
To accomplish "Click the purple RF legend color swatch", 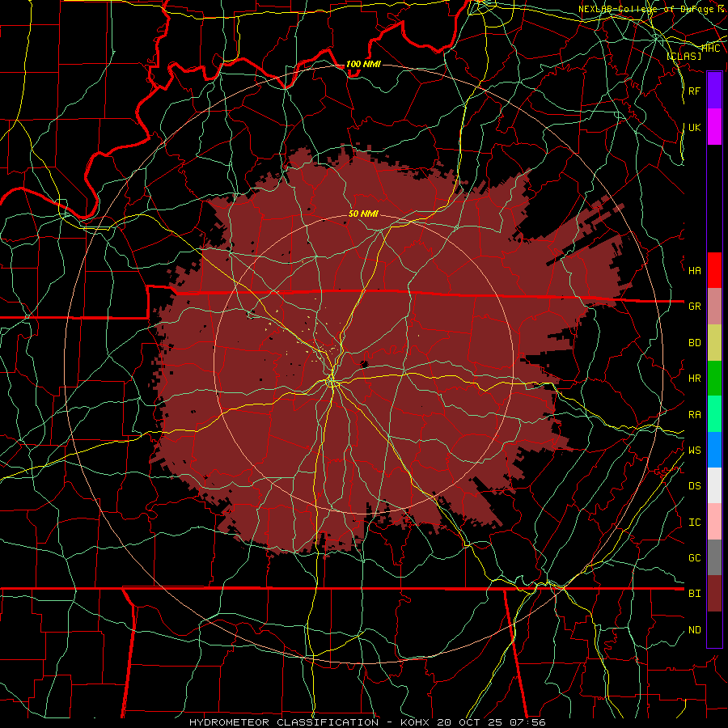I will click(714, 91).
